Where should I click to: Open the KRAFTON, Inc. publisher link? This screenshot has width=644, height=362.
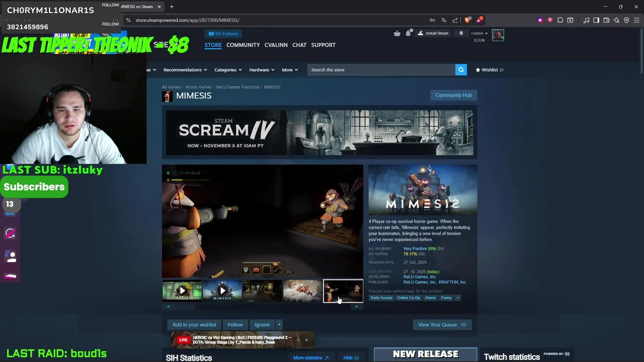click(452, 282)
